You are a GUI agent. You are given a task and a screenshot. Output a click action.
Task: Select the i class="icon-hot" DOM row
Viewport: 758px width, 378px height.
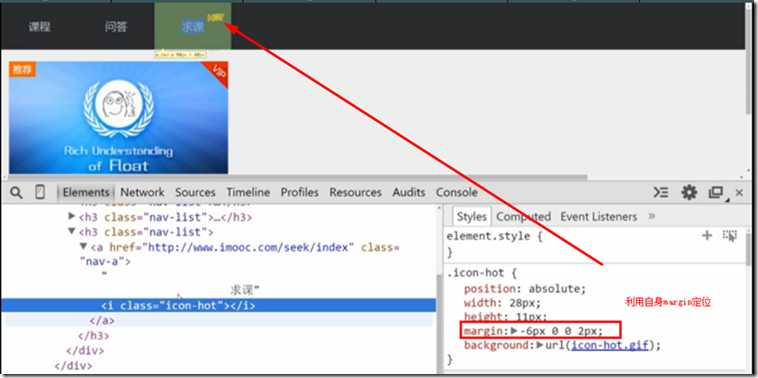219,305
